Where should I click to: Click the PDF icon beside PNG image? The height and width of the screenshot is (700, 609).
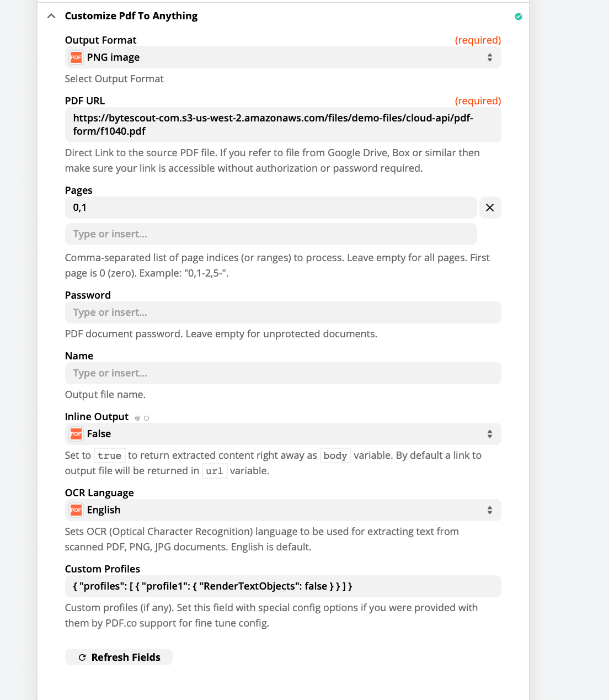(76, 57)
